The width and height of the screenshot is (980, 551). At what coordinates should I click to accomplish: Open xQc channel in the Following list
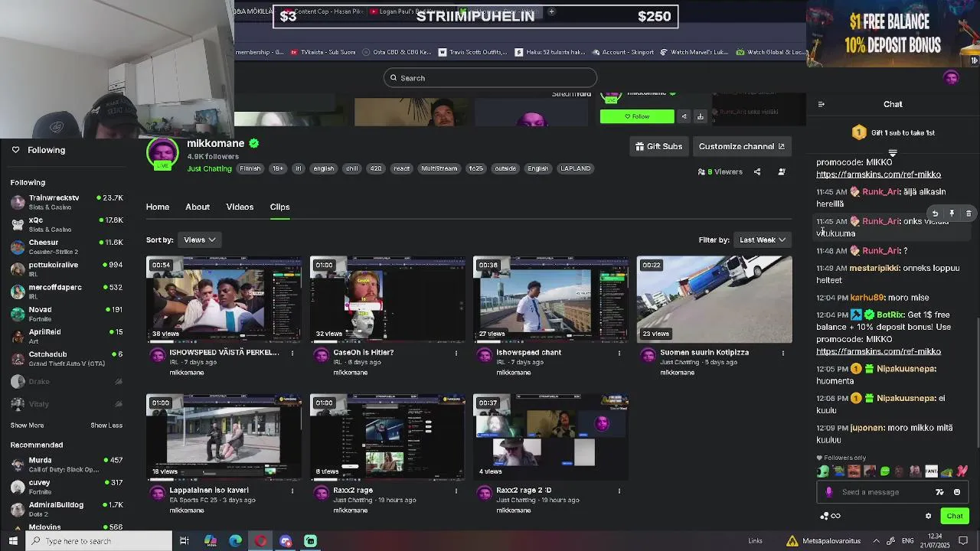tap(67, 224)
